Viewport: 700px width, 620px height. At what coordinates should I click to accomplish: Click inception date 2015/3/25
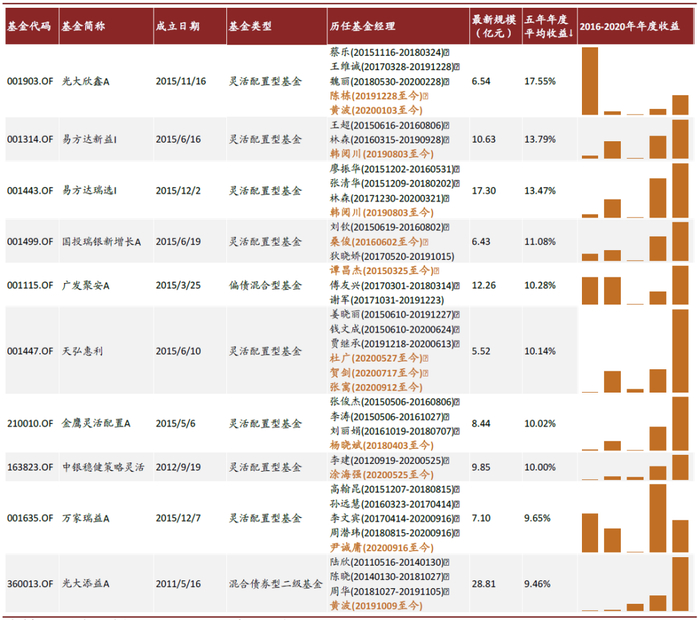coord(178,285)
